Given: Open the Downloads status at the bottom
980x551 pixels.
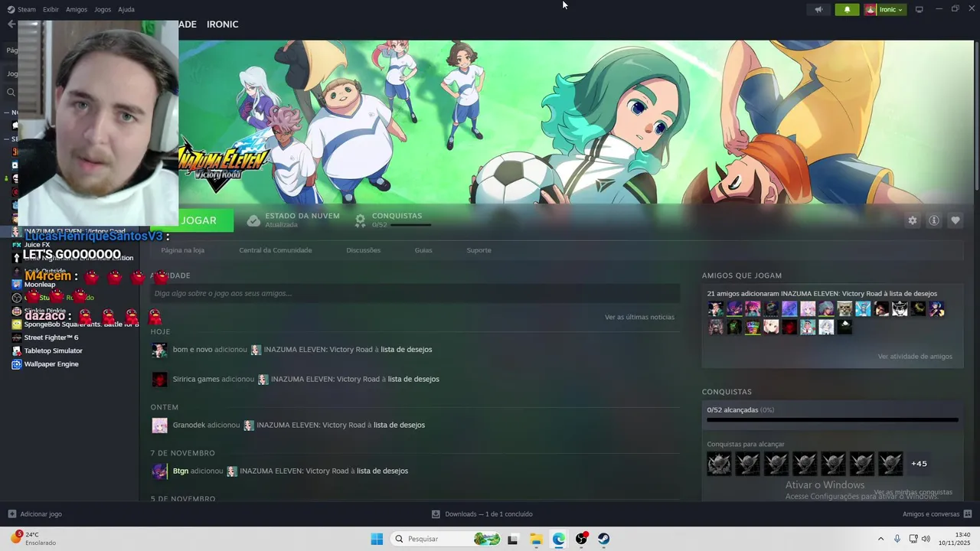Looking at the screenshot, I should (482, 514).
